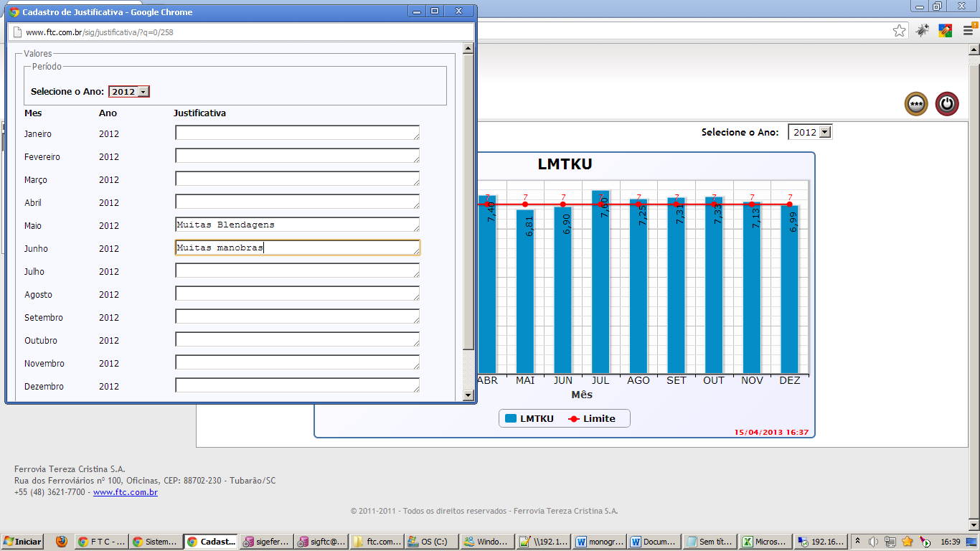Viewport: 980px width, 551px height.
Task: Switch to the sigftc@ taskbar item
Action: 321,542
